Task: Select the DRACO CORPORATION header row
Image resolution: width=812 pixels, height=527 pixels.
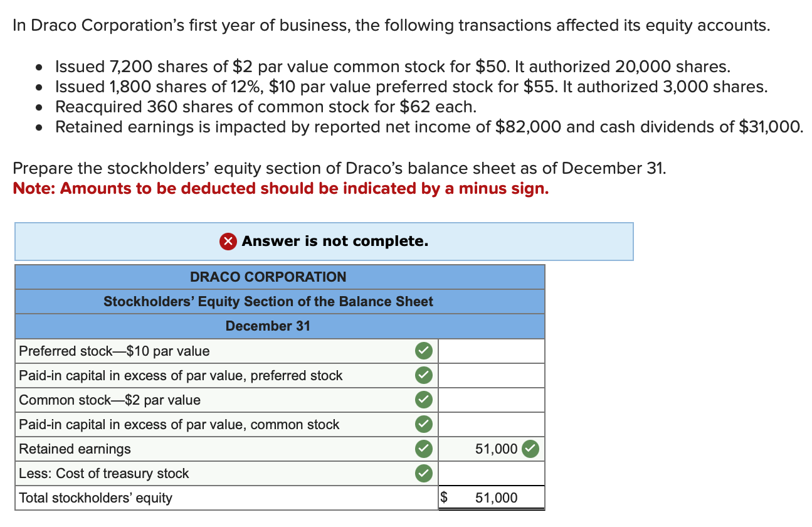Action: 268,277
